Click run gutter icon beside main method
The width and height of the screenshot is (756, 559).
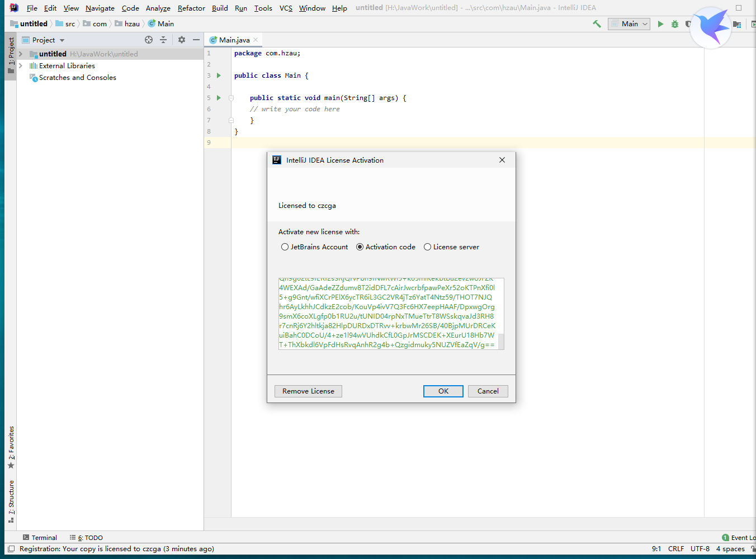point(219,98)
